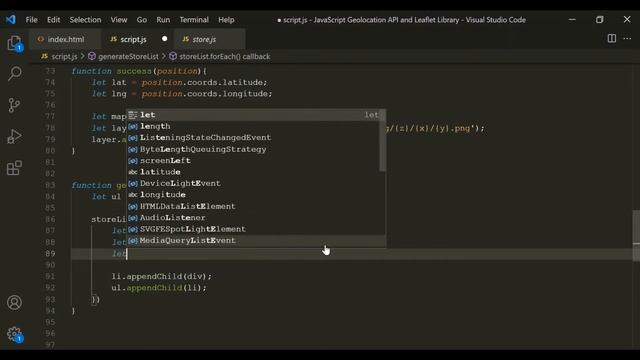Select the MediaQueryListEvent suggestion
This screenshot has width=640, height=360.
(256, 240)
